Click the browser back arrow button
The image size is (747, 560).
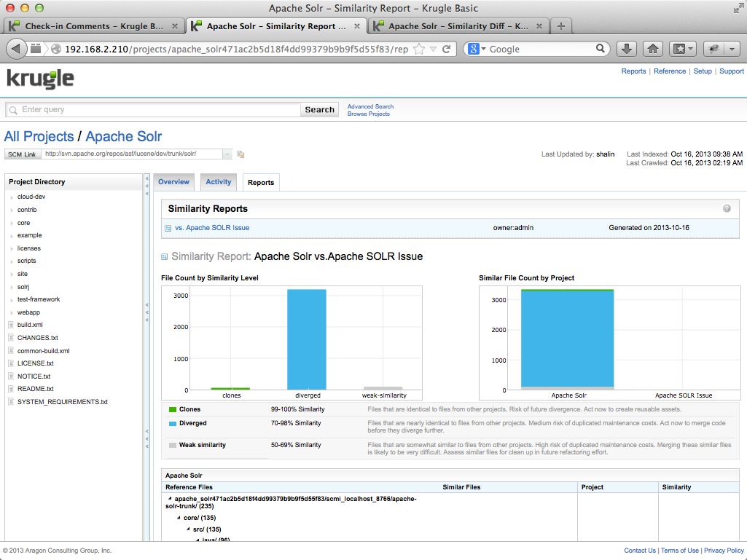(16, 49)
